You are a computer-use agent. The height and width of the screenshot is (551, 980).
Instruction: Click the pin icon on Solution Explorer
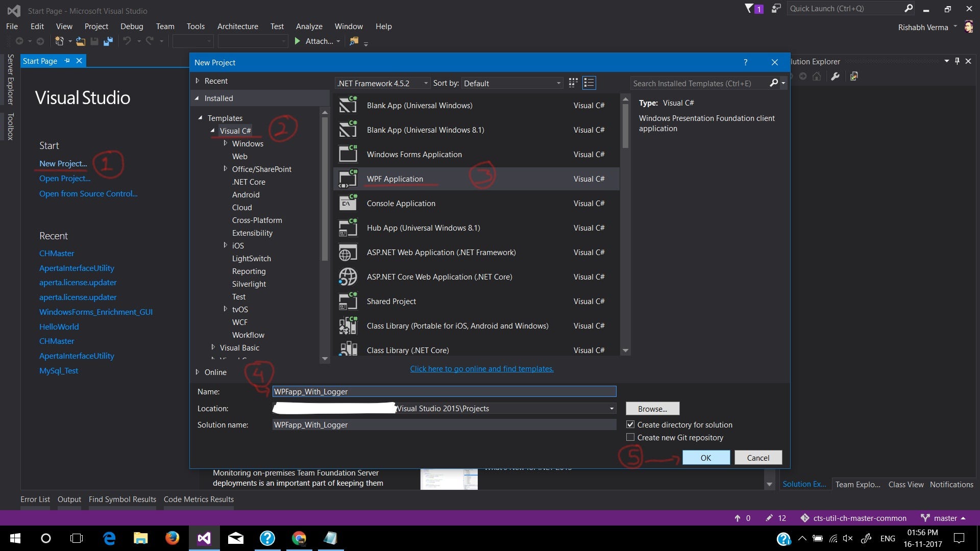point(958,61)
